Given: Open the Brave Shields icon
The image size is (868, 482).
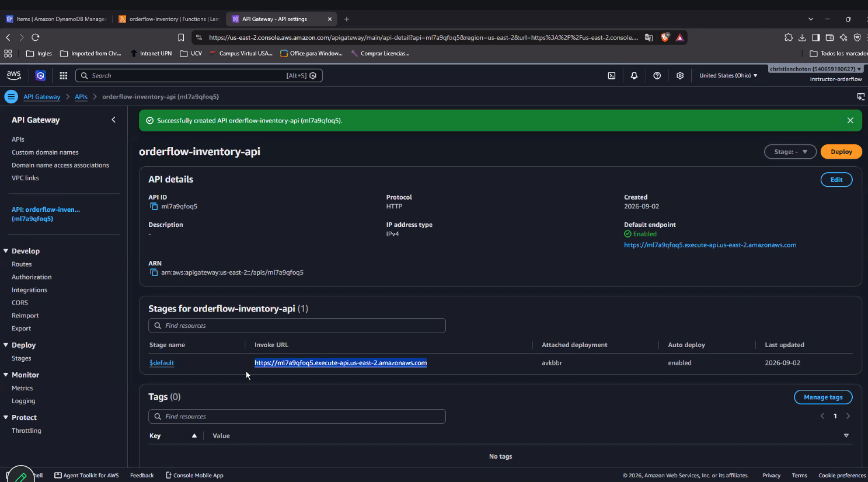Looking at the screenshot, I should tap(665, 37).
